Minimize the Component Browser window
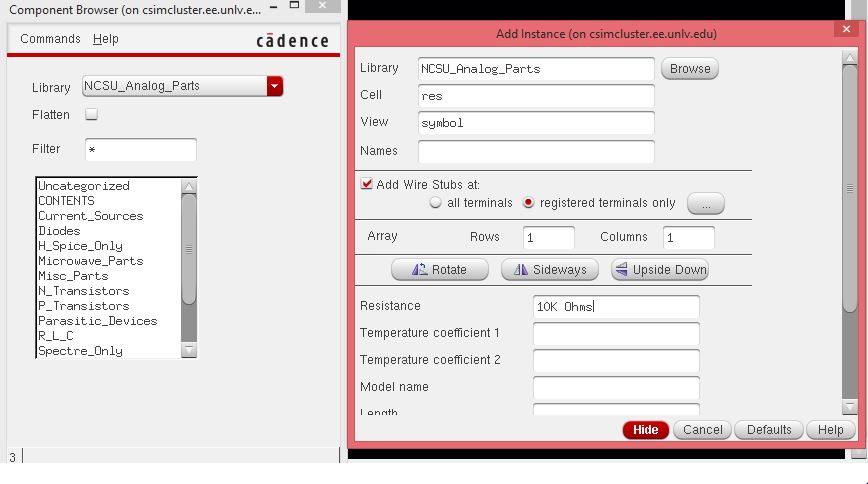 (x=273, y=7)
